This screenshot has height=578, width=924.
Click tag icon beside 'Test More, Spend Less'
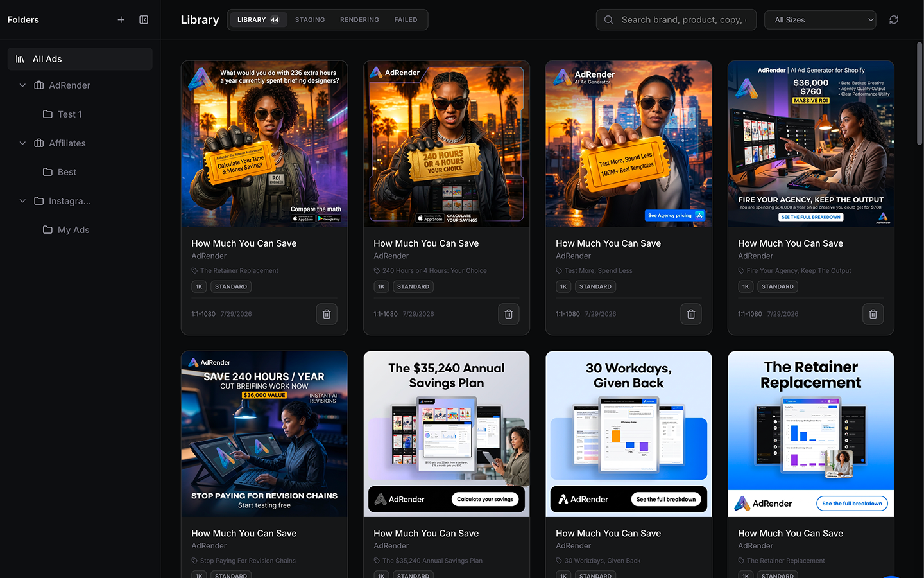pyautogui.click(x=559, y=271)
